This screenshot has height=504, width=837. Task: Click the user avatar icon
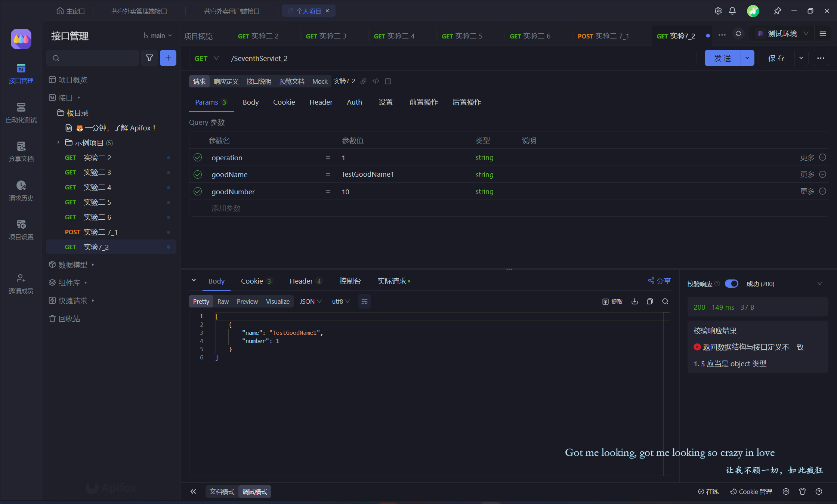(753, 11)
